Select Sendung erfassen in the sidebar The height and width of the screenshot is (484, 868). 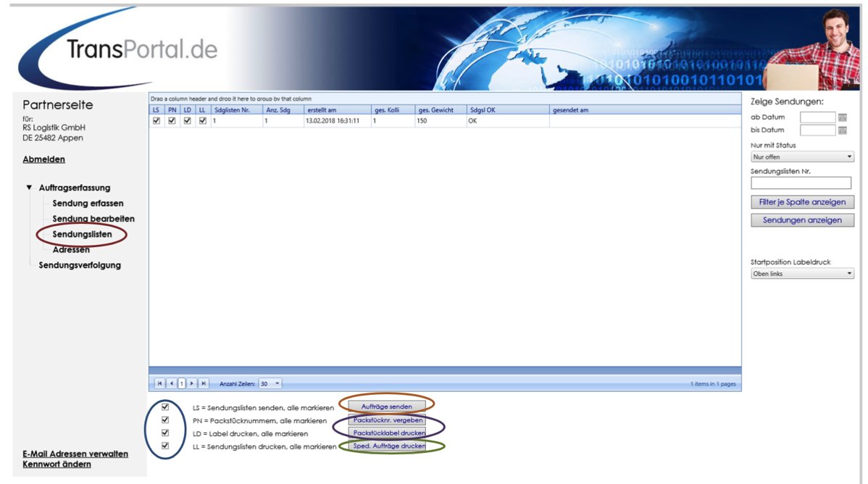88,204
